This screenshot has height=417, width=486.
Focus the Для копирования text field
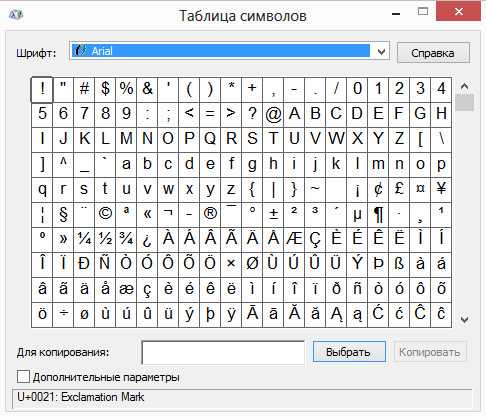223,352
